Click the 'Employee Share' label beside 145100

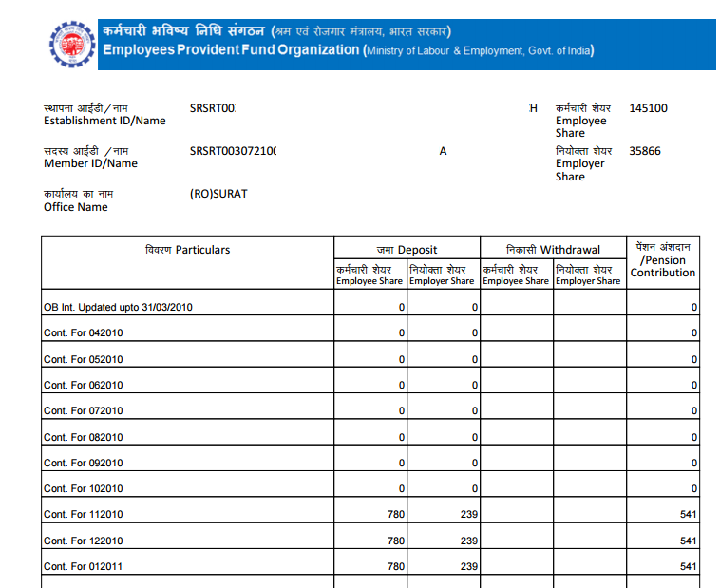click(581, 126)
